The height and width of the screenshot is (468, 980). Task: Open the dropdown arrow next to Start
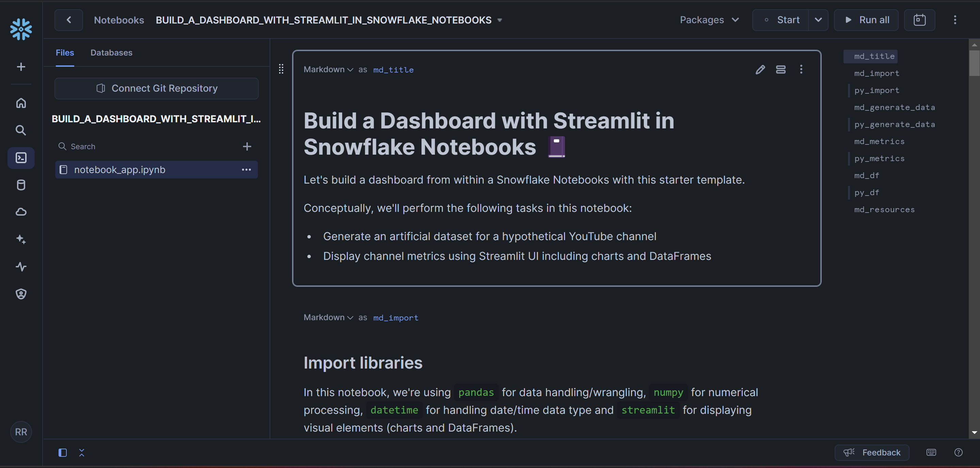point(818,20)
